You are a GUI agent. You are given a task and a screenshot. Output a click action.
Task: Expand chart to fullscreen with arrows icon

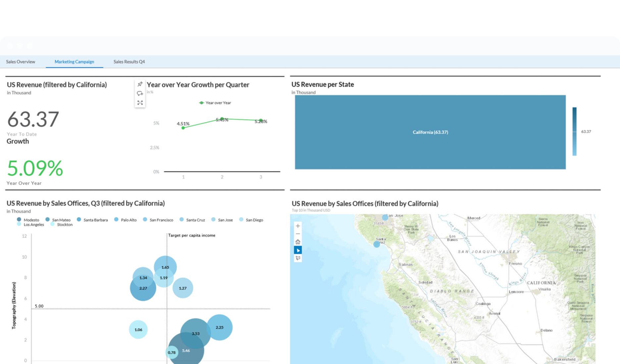(x=140, y=103)
